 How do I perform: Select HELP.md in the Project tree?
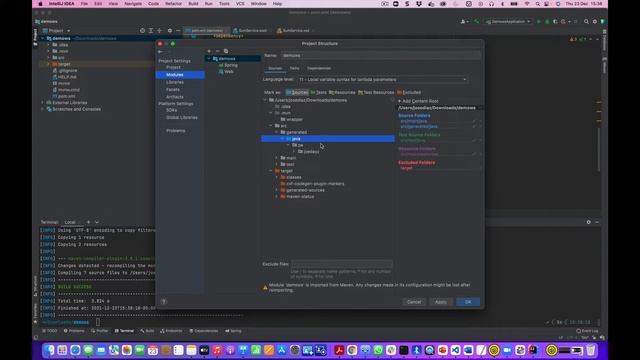pyautogui.click(x=67, y=77)
